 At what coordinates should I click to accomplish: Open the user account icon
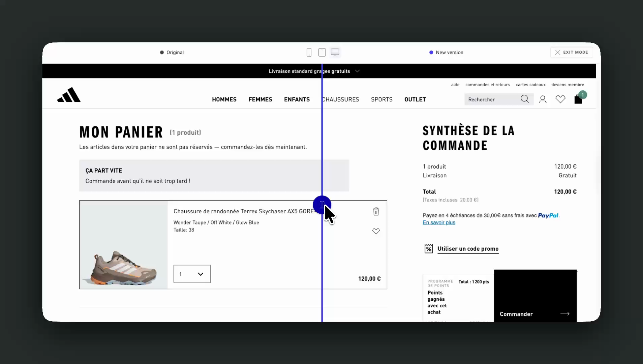click(543, 99)
